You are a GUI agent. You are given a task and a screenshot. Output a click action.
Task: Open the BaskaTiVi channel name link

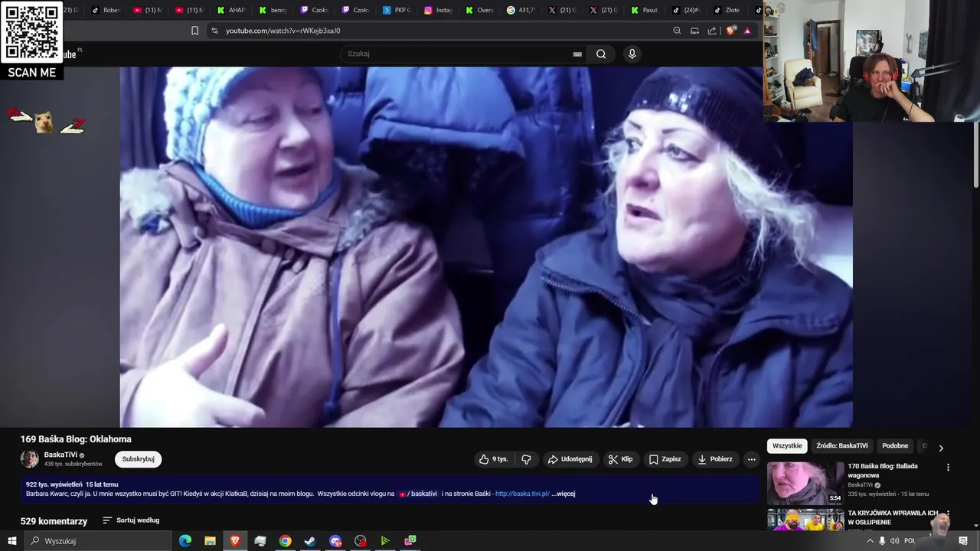[60, 455]
